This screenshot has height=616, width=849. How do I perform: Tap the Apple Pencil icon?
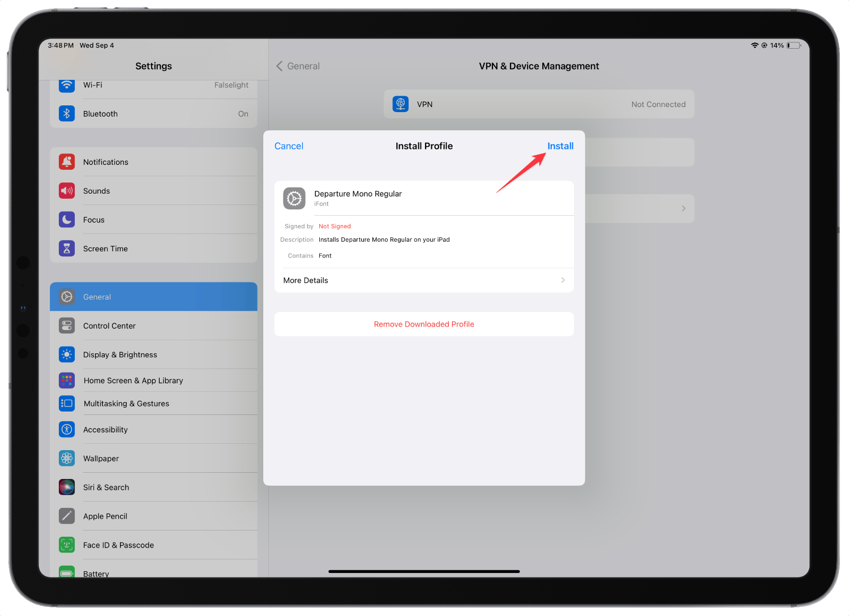pyautogui.click(x=67, y=516)
